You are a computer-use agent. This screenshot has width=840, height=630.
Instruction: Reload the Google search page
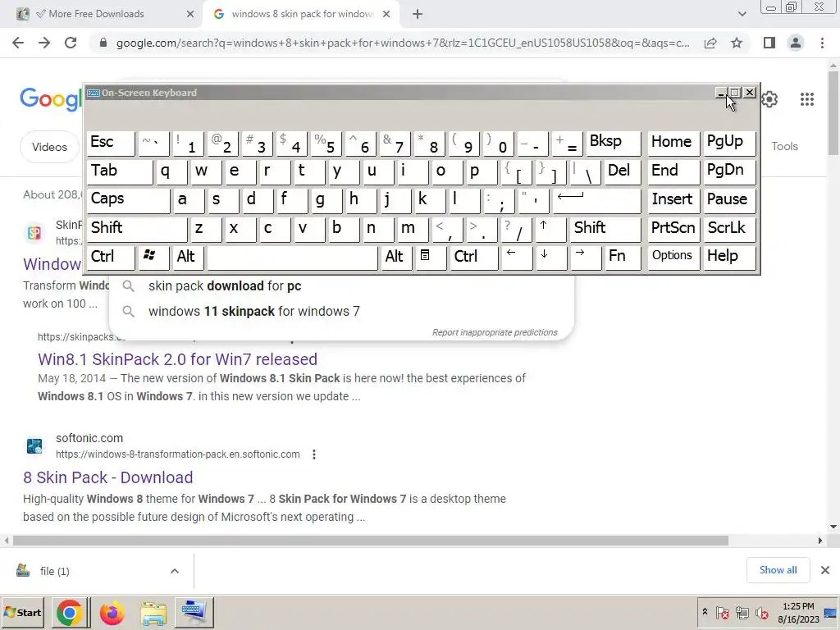tap(71, 43)
